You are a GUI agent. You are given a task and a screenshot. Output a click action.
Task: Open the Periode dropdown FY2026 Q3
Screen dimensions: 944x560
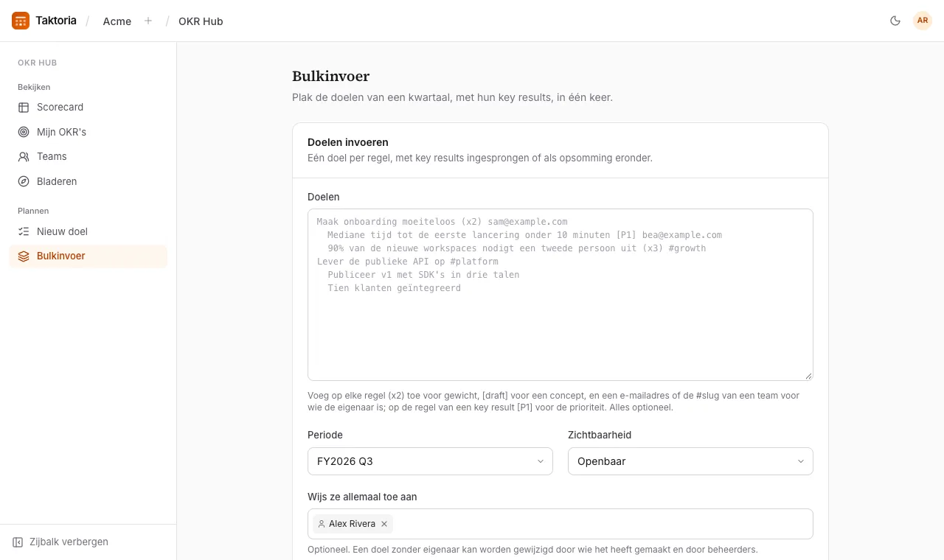coord(430,461)
